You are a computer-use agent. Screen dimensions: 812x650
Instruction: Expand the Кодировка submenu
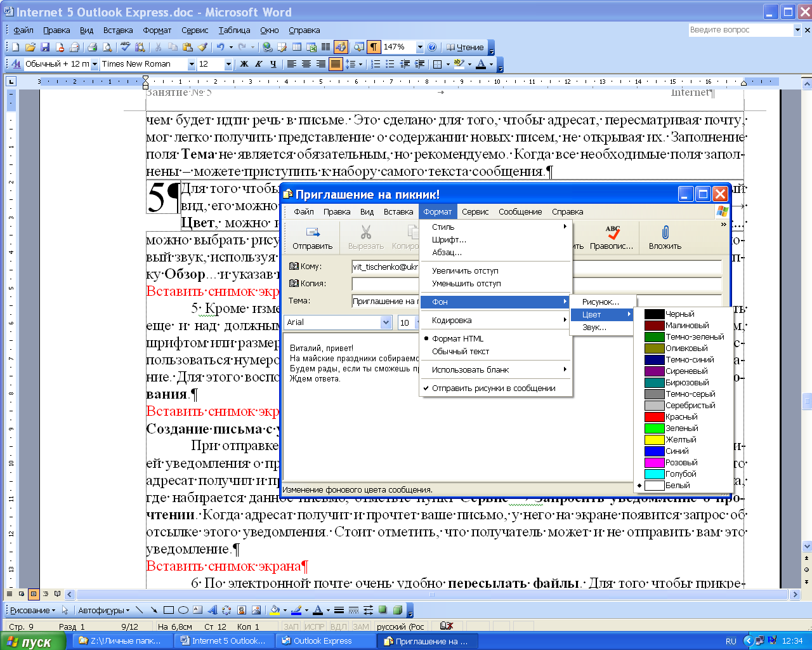tap(497, 320)
